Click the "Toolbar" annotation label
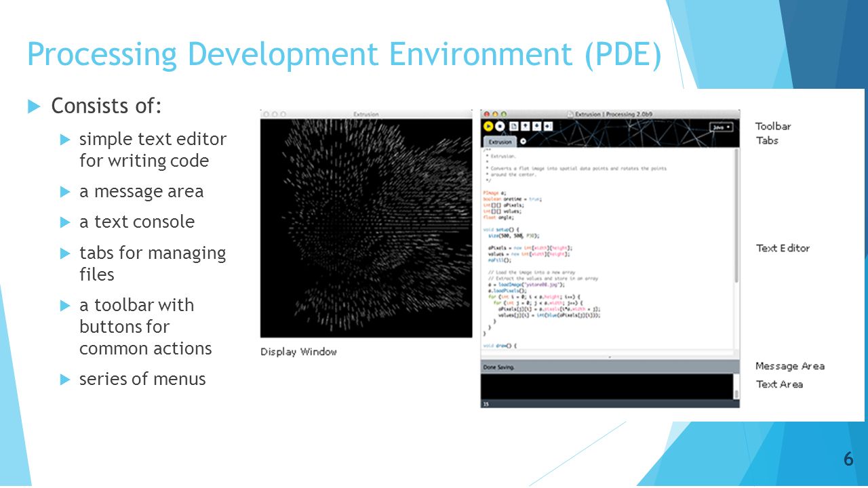This screenshot has height=488, width=868. pos(773,126)
